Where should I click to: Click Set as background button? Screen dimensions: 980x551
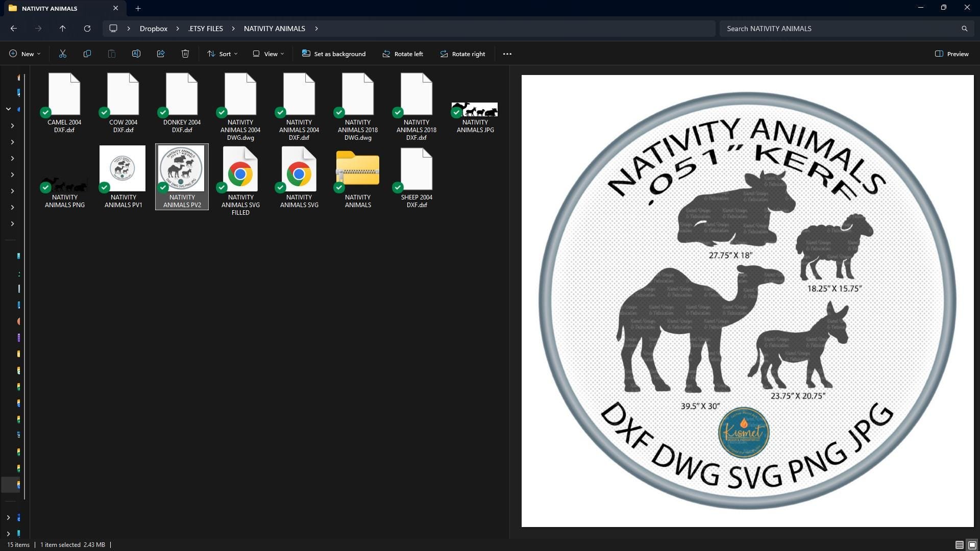(334, 54)
